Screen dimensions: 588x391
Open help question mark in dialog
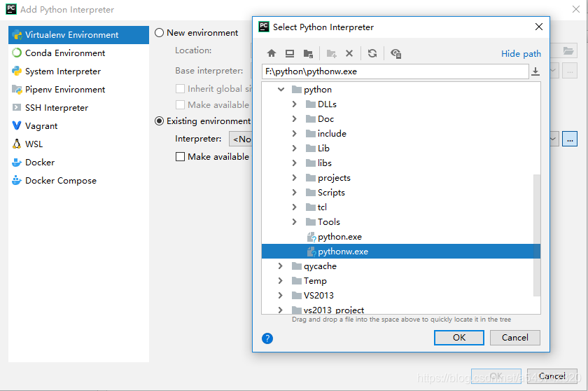(x=267, y=338)
